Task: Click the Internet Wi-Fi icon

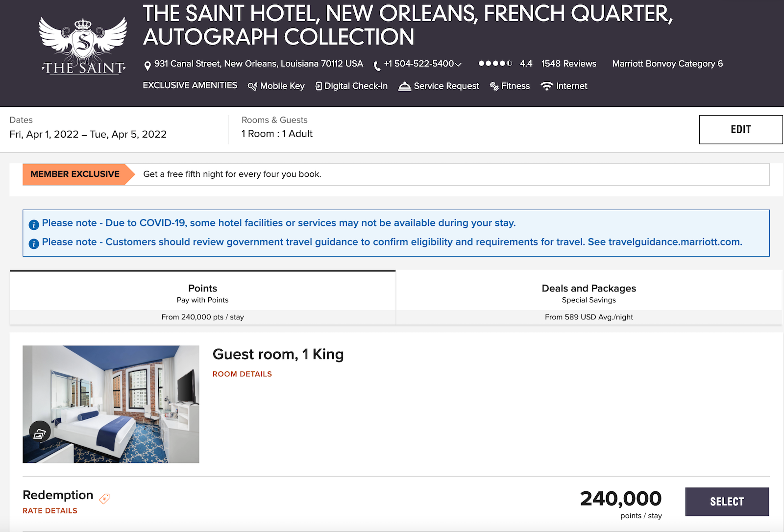Action: 546,86
